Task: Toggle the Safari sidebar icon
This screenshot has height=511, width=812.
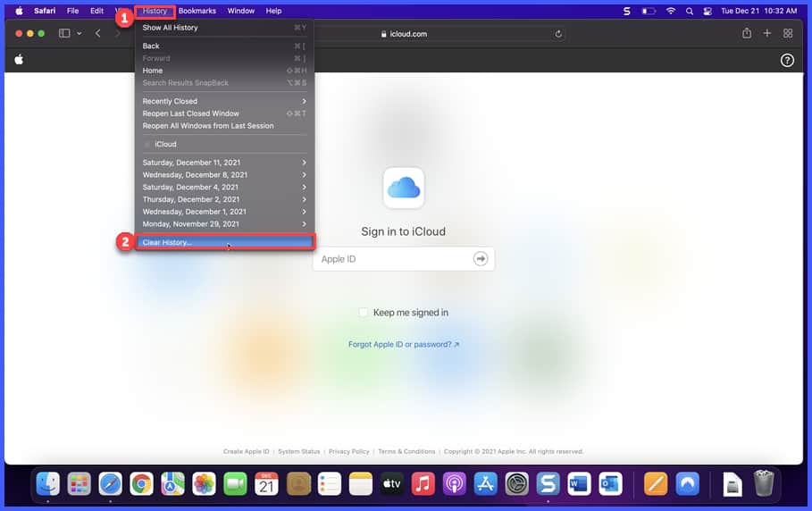Action: click(x=64, y=33)
